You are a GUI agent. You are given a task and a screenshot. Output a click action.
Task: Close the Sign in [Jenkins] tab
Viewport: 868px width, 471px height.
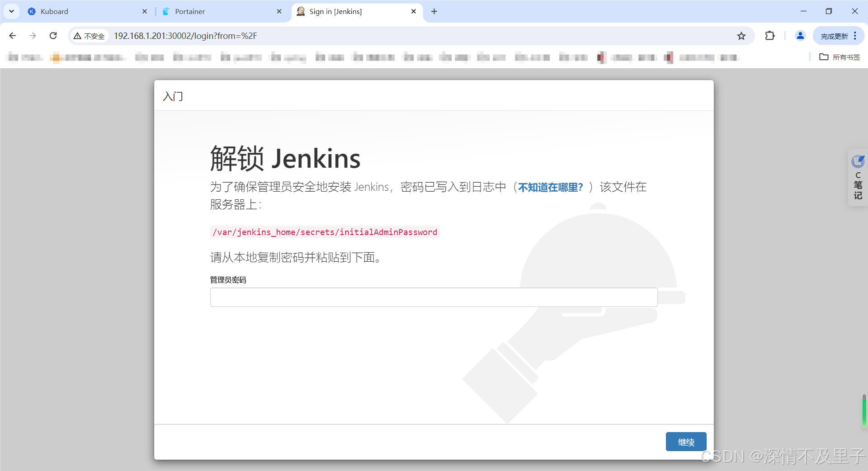414,11
